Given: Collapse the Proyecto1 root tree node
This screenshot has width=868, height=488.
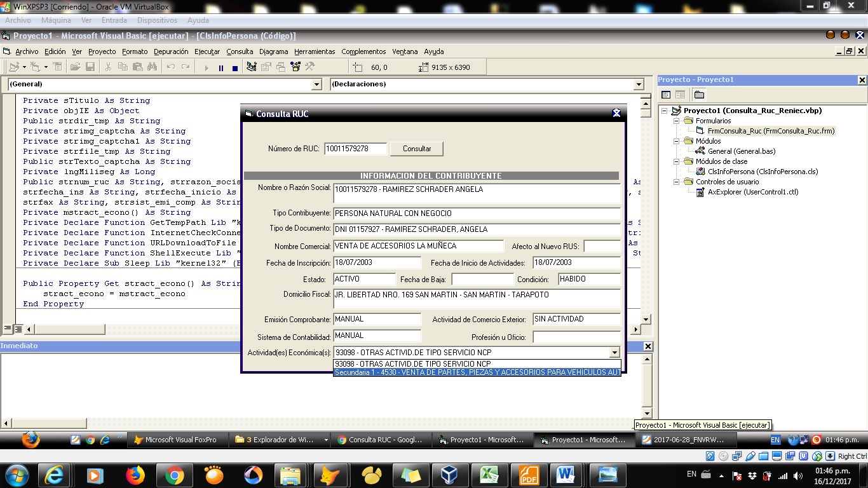Looking at the screenshot, I should [665, 111].
